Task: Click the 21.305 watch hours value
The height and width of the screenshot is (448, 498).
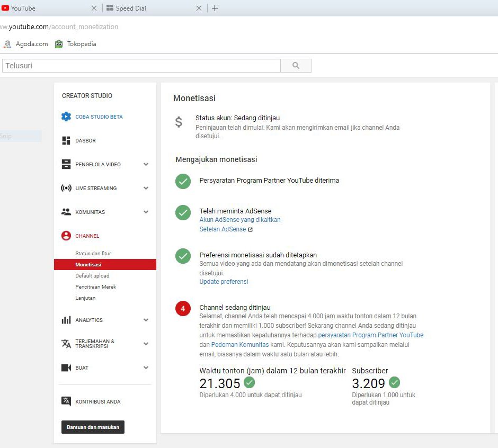Action: [219, 383]
